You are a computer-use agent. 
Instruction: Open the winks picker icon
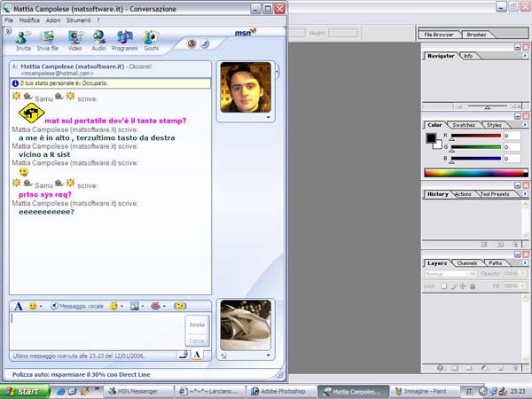click(113, 306)
